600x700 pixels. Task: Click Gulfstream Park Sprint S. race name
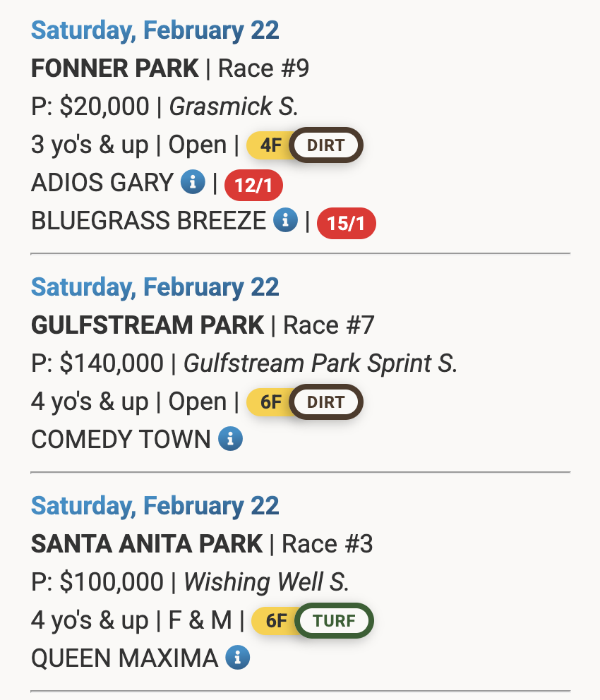pos(320,363)
